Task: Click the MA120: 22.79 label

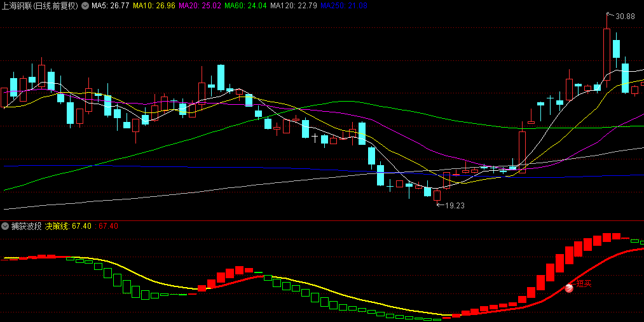Action: click(x=294, y=6)
